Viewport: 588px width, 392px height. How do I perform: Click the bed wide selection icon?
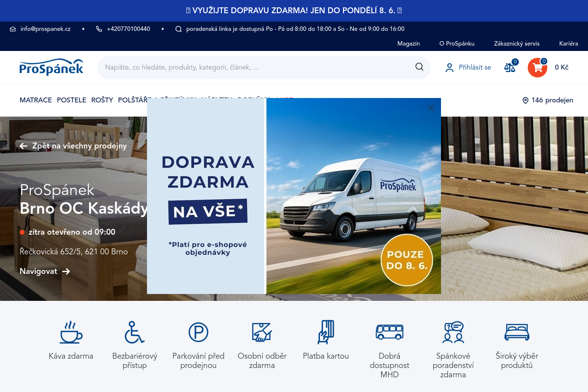tap(517, 332)
